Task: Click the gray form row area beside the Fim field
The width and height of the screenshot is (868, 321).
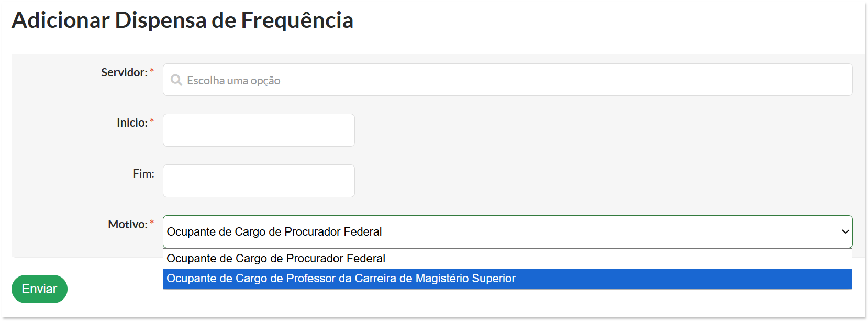Action: point(607,181)
